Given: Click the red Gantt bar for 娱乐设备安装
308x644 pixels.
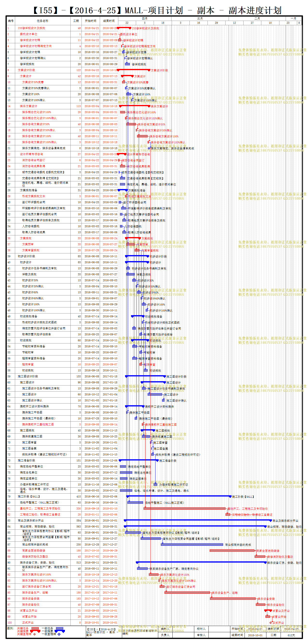Looking at the screenshot, I should 233,599.
